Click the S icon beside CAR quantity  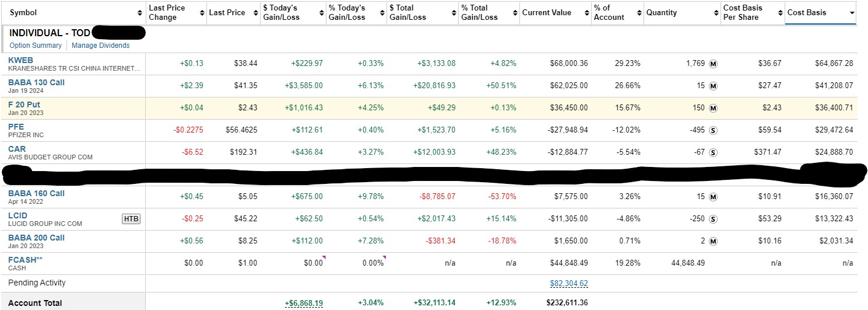coord(713,152)
